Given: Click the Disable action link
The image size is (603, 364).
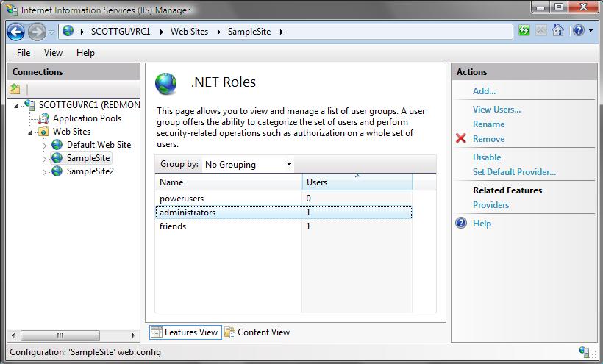Looking at the screenshot, I should [487, 157].
